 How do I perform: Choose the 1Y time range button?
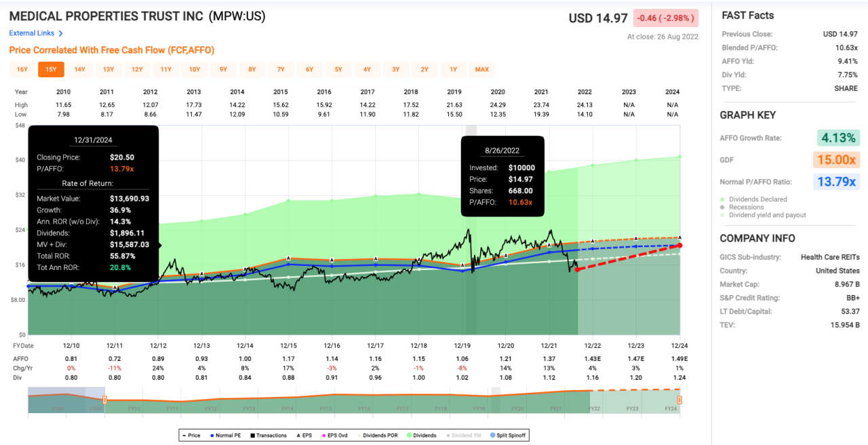[x=454, y=69]
